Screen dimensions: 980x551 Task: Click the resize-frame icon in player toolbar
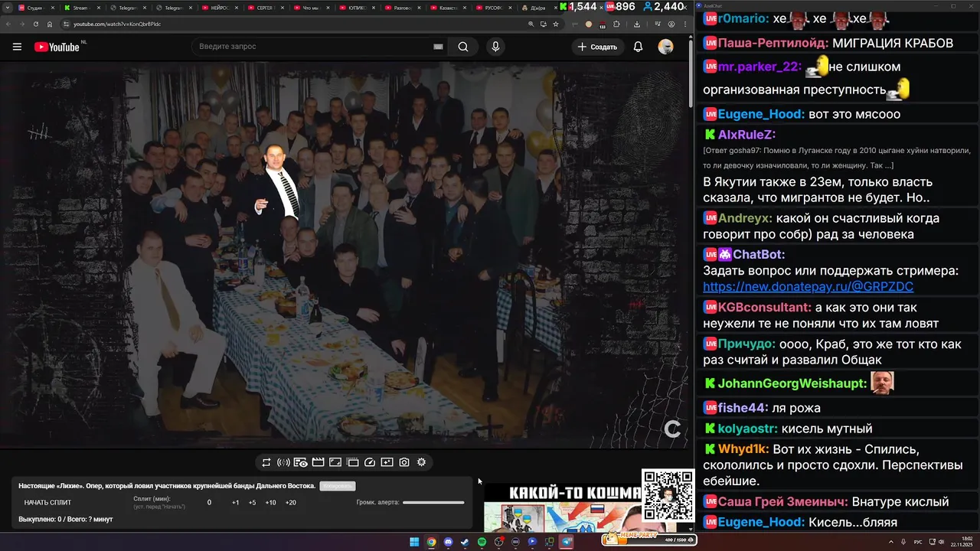coord(335,462)
